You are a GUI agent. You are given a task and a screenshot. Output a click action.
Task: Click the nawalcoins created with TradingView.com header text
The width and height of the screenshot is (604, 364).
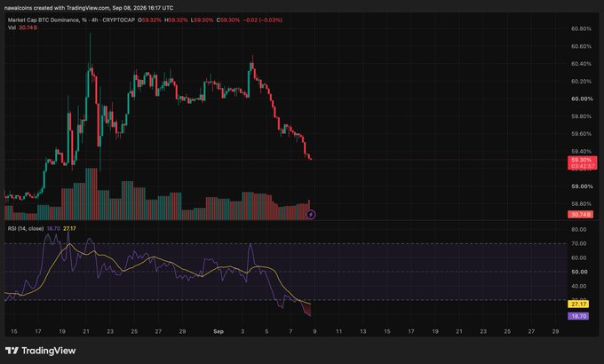(x=89, y=8)
